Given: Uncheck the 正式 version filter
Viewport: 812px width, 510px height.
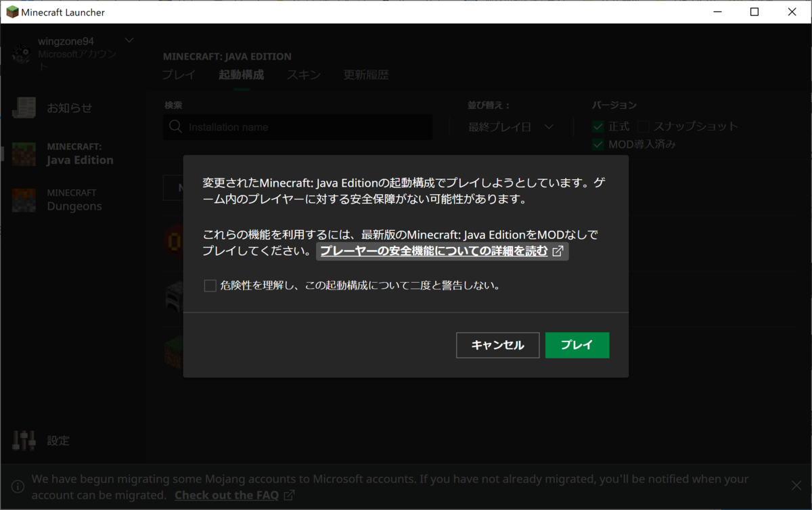Looking at the screenshot, I should [597, 126].
